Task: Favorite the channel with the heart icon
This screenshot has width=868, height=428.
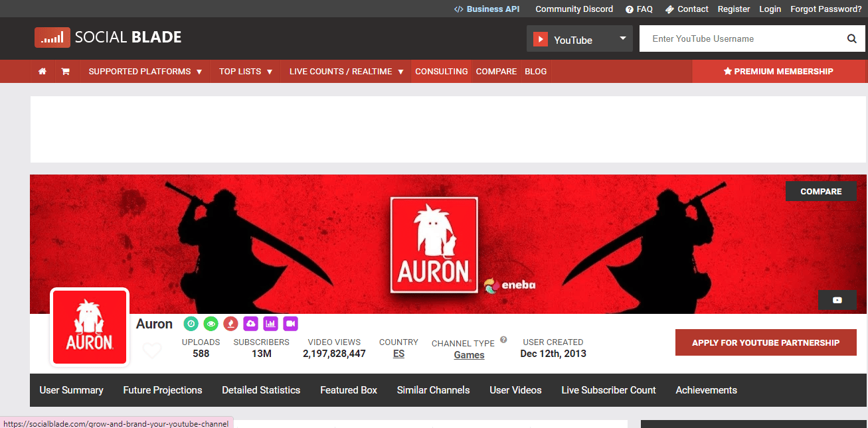Action: coord(152,350)
